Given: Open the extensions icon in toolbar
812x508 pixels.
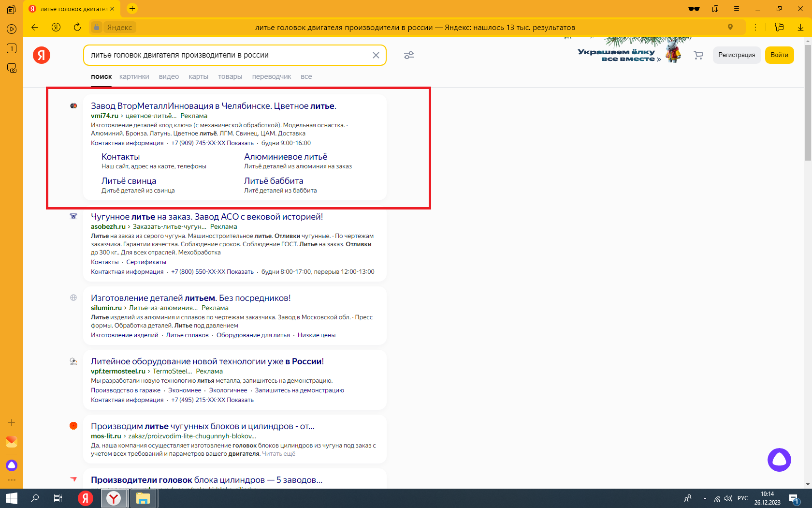Looking at the screenshot, I should coord(779,27).
